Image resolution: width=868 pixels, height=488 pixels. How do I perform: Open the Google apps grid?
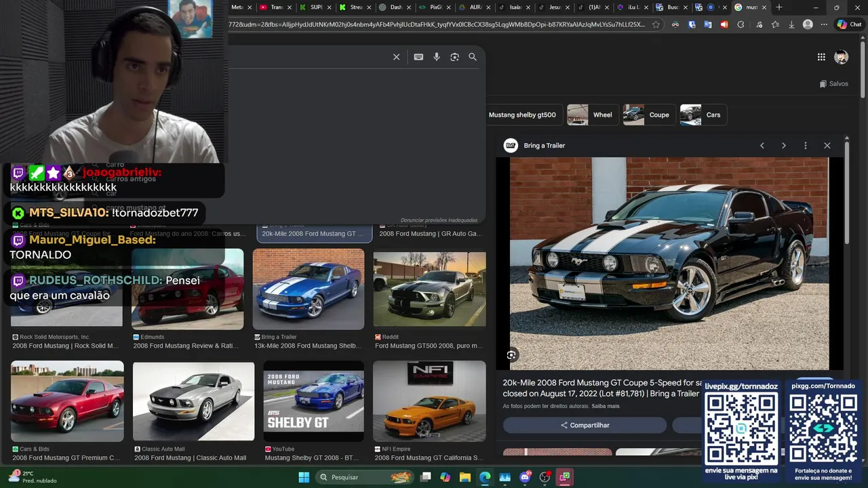821,57
